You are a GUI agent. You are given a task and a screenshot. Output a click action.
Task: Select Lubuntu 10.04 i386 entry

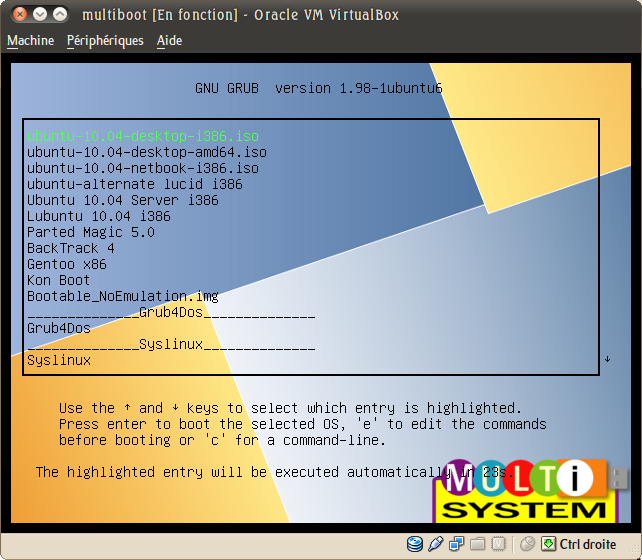coord(99,216)
